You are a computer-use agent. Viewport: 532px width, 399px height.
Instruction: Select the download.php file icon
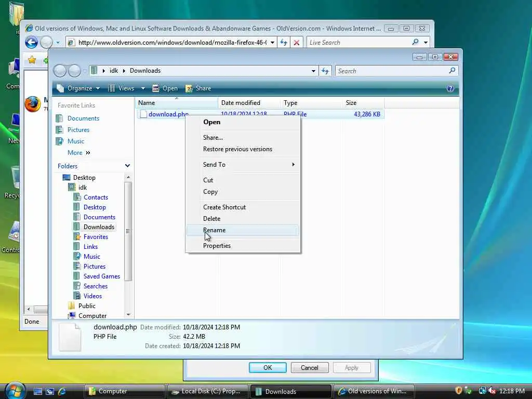pos(143,114)
